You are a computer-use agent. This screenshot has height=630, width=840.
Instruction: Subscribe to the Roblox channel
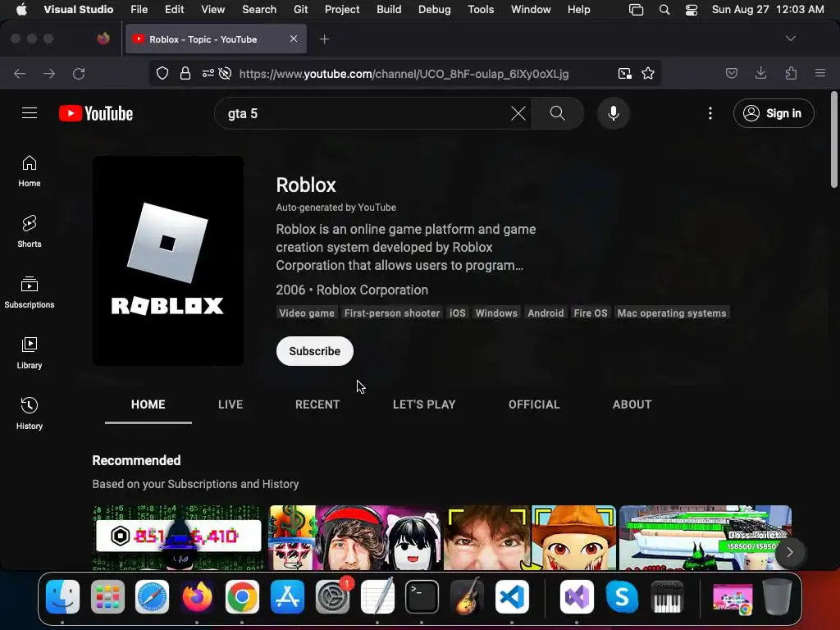click(x=314, y=351)
